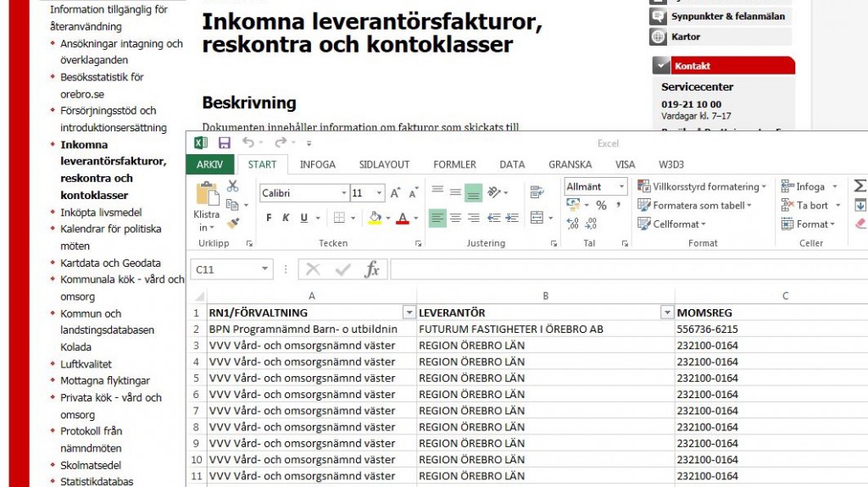Open the Allmänt number format dropdown
The height and width of the screenshot is (487, 868).
(621, 186)
